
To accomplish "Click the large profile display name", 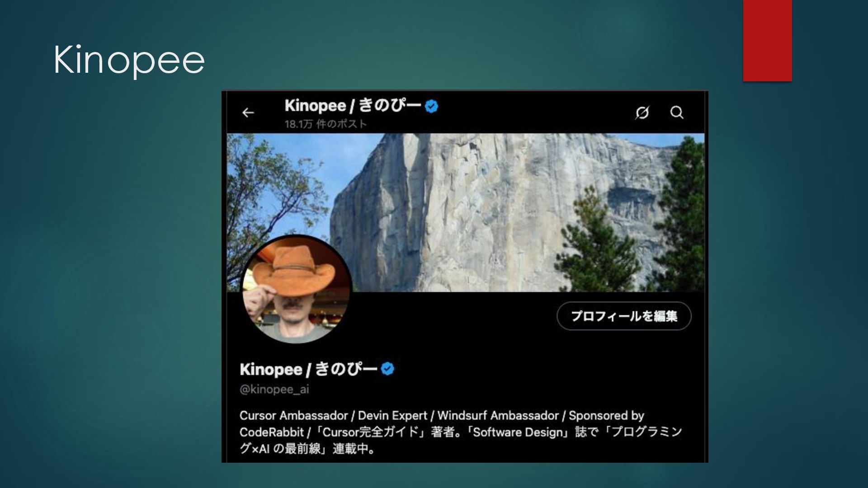I will pyautogui.click(x=308, y=369).
